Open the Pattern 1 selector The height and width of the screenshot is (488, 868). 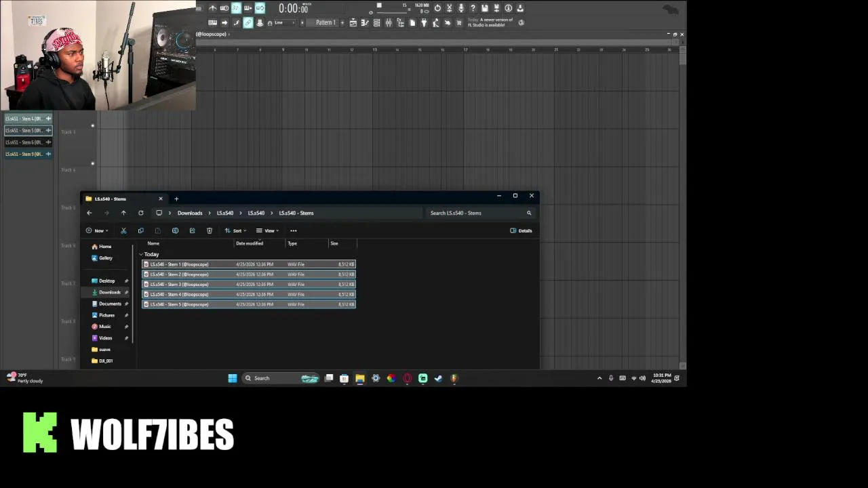325,22
